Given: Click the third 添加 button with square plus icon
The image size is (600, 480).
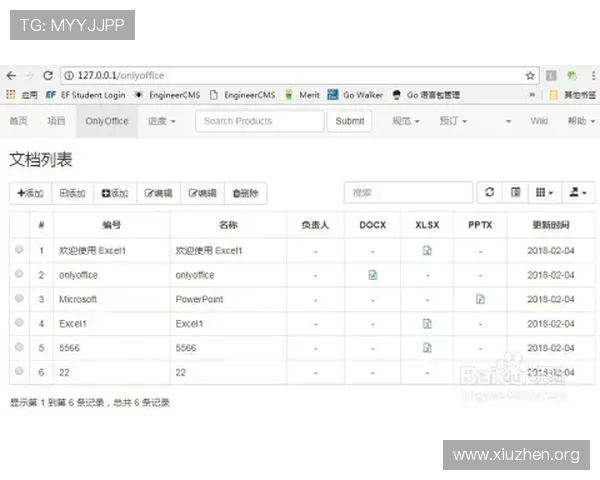Looking at the screenshot, I should 115,193.
